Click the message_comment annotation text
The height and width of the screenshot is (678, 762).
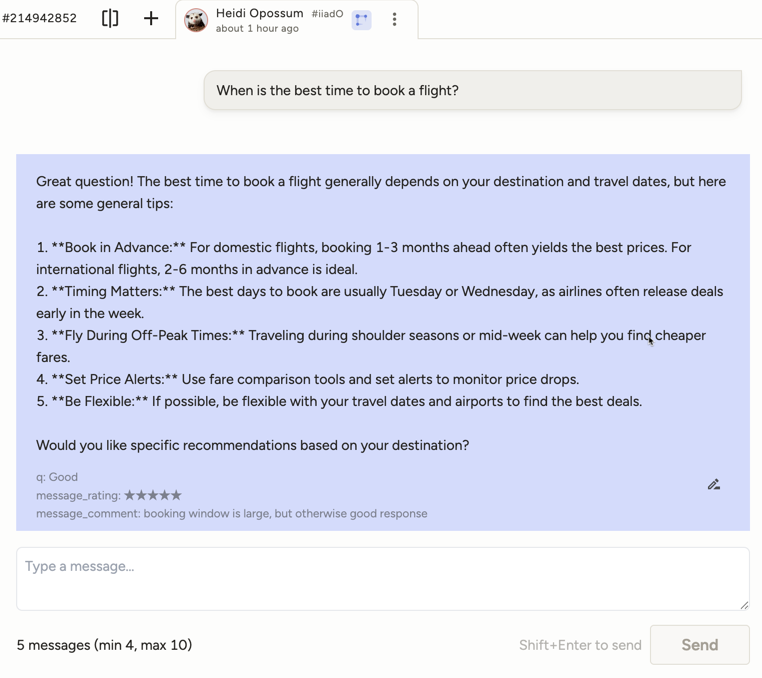click(x=231, y=514)
